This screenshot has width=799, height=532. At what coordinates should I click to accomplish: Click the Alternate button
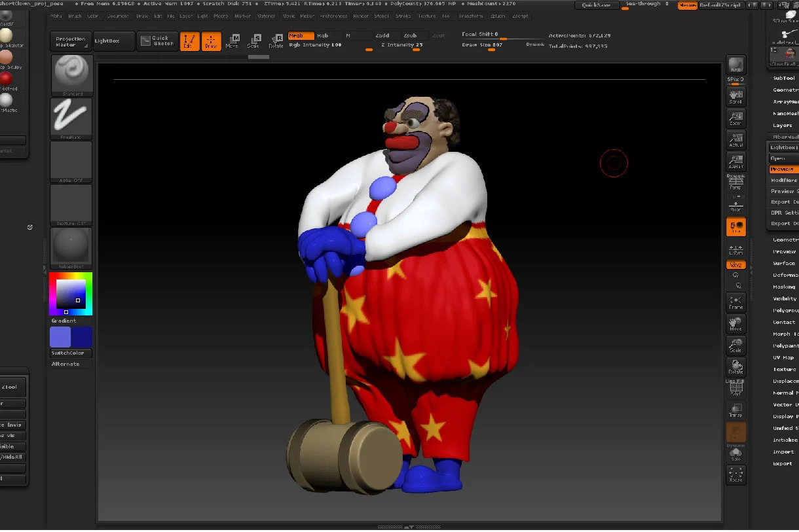coord(71,364)
